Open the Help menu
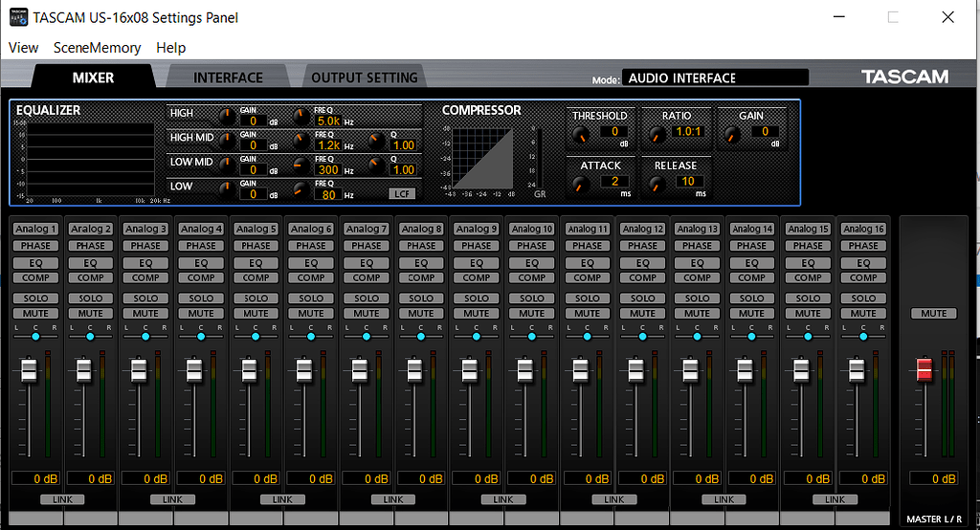 170,48
